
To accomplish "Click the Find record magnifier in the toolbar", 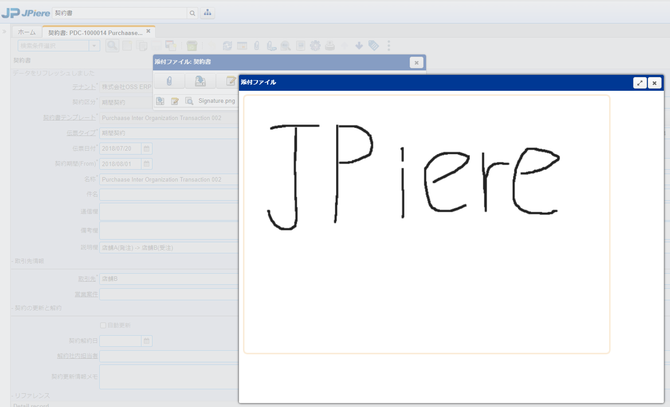I will pos(112,45).
